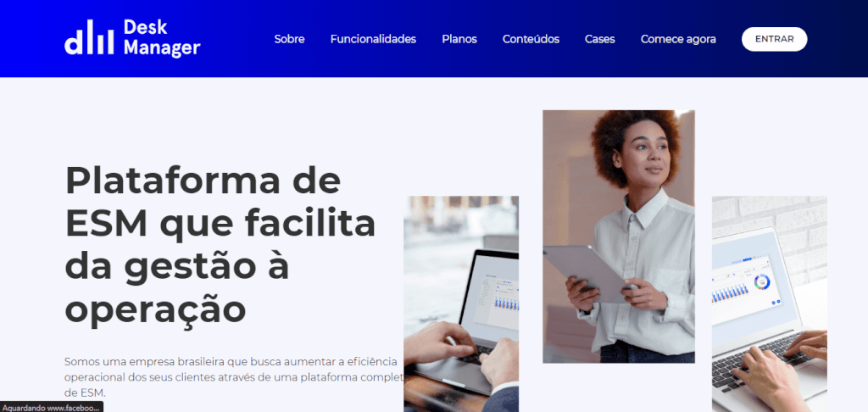
Task: Click the tablet held by the woman
Action: tap(585, 273)
